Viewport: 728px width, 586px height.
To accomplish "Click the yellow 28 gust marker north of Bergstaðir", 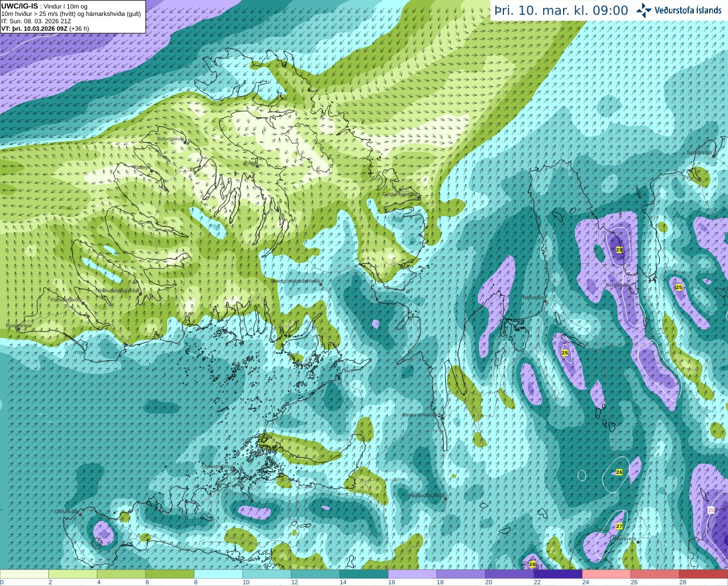I will click(619, 250).
